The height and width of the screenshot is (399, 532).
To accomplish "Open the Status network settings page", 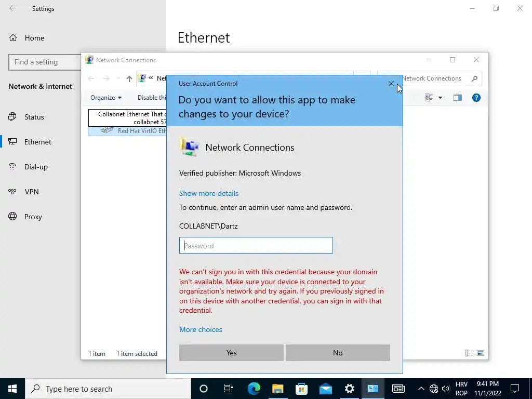I will (x=34, y=117).
